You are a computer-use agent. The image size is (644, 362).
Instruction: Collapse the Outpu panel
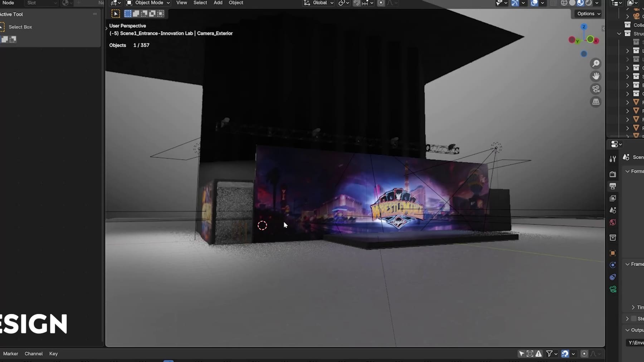[x=628, y=330]
